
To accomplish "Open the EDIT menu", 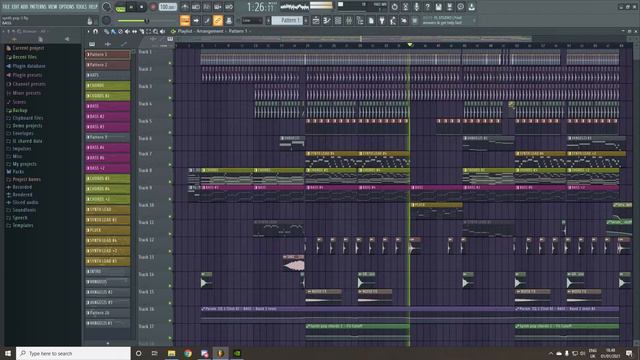I will pyautogui.click(x=15, y=7).
